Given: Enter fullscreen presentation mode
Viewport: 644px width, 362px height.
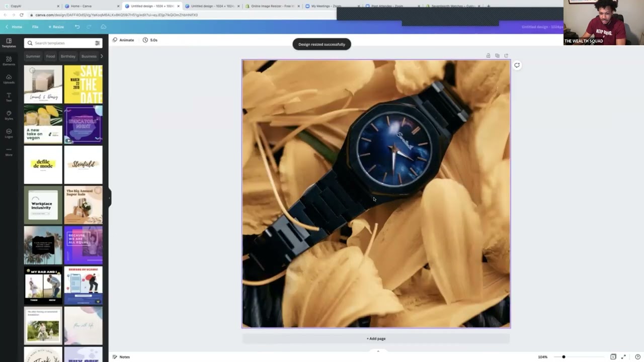Looking at the screenshot, I should [624, 357].
